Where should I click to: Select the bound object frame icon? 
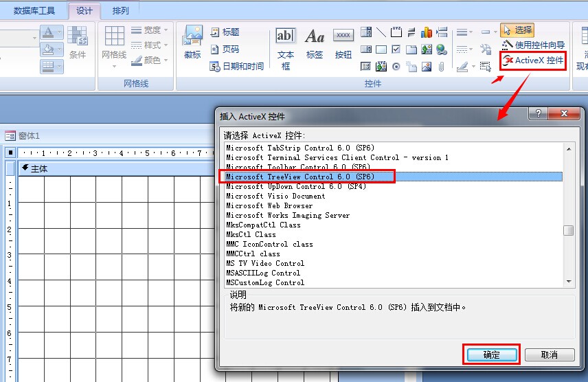(381, 67)
